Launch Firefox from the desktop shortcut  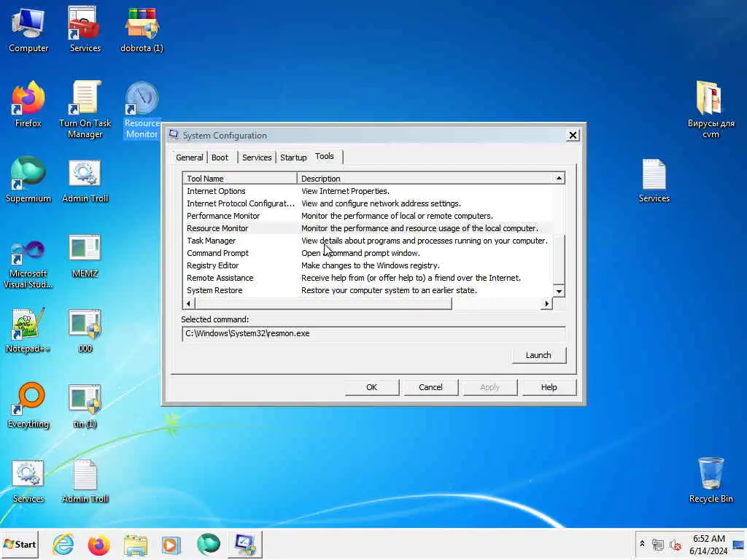[28, 105]
